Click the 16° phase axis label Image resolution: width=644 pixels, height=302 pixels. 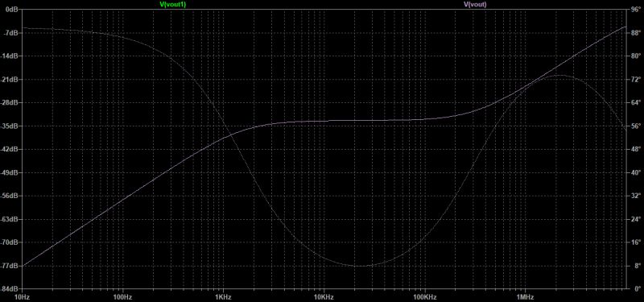tap(635, 242)
